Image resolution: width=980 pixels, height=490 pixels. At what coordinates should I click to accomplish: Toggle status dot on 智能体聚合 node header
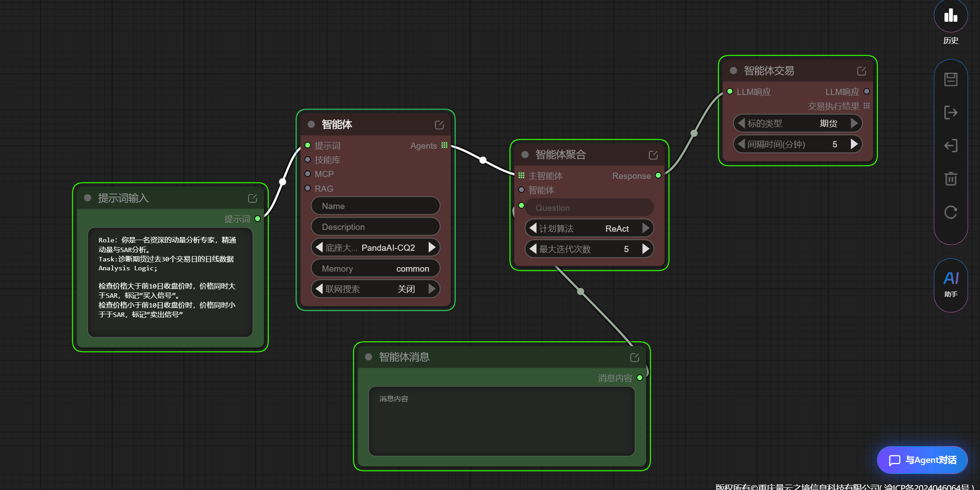click(525, 154)
